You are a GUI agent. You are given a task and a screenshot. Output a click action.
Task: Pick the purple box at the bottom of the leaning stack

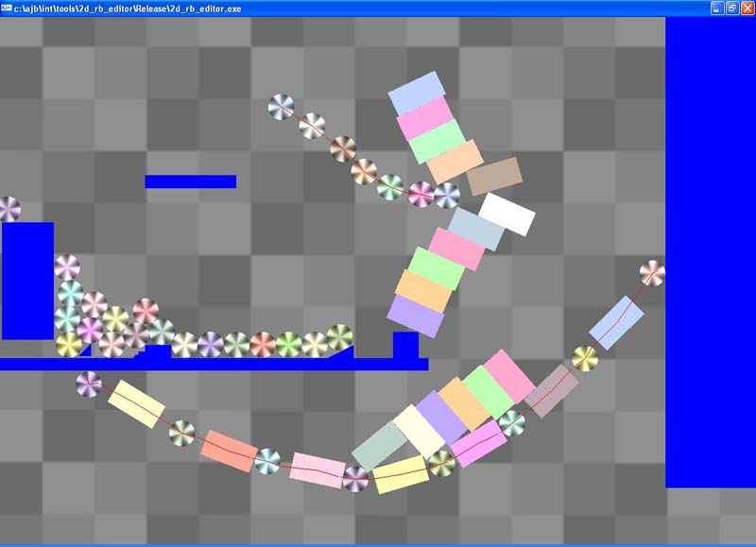[416, 316]
